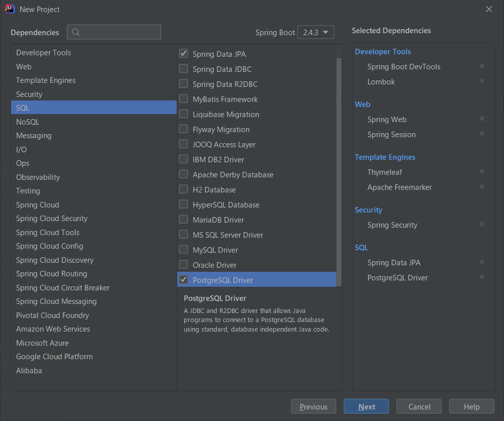Tick the Flyway Migration checkbox
Viewport: 504px width, 421px height.
click(x=184, y=129)
